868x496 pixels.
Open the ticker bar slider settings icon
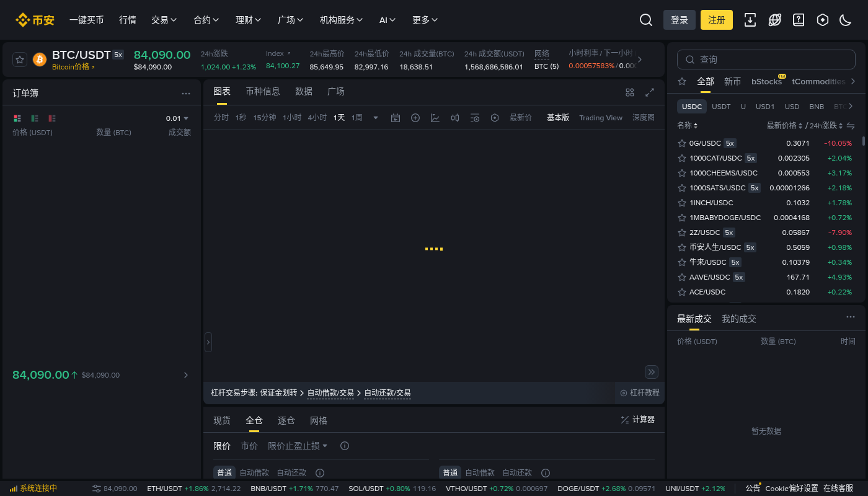(96, 489)
